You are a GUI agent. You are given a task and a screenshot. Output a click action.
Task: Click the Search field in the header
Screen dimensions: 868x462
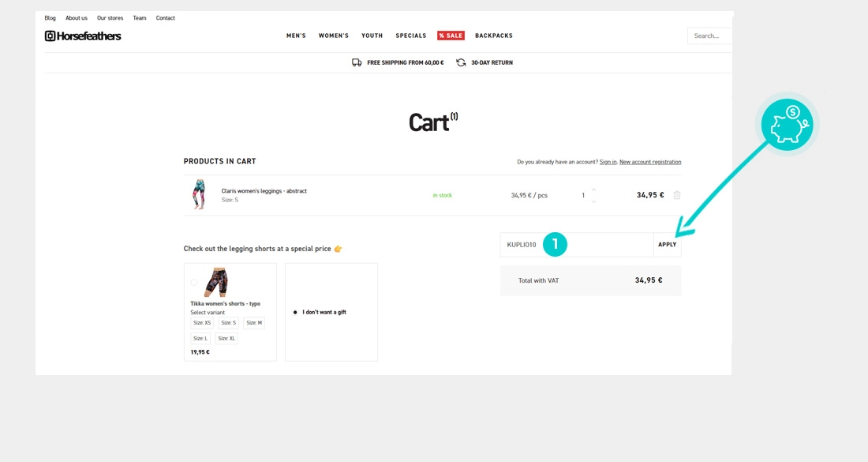[x=709, y=36]
